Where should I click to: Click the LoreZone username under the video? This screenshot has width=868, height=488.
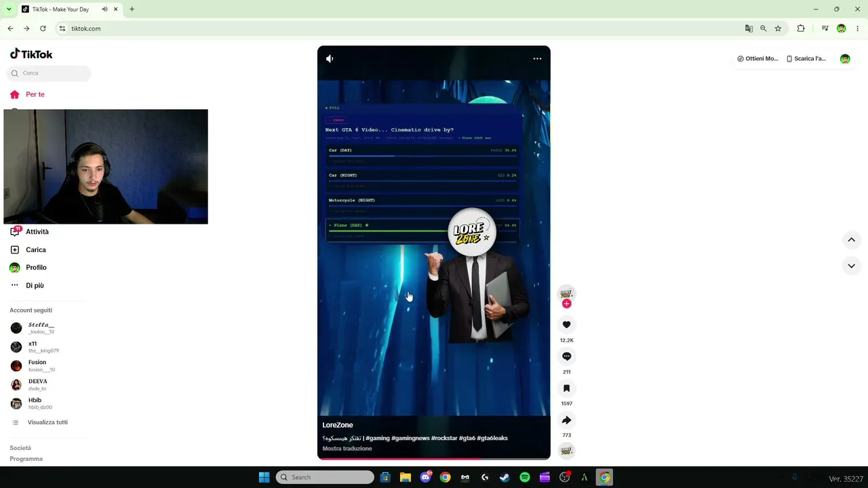[338, 425]
